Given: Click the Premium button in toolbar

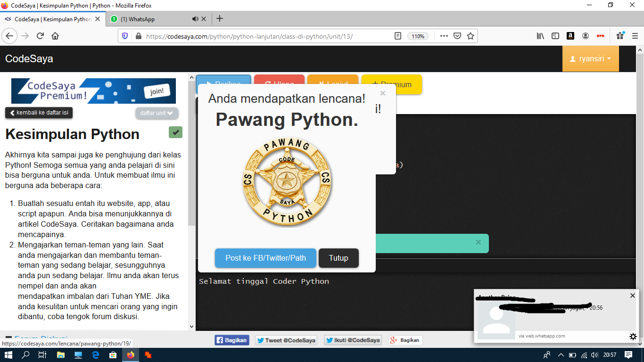Looking at the screenshot, I should coord(392,84).
